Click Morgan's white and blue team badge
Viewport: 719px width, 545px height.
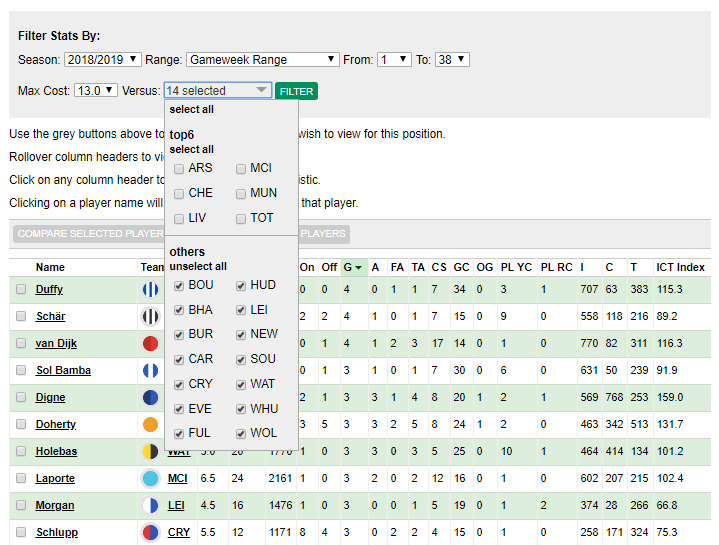[x=150, y=506]
